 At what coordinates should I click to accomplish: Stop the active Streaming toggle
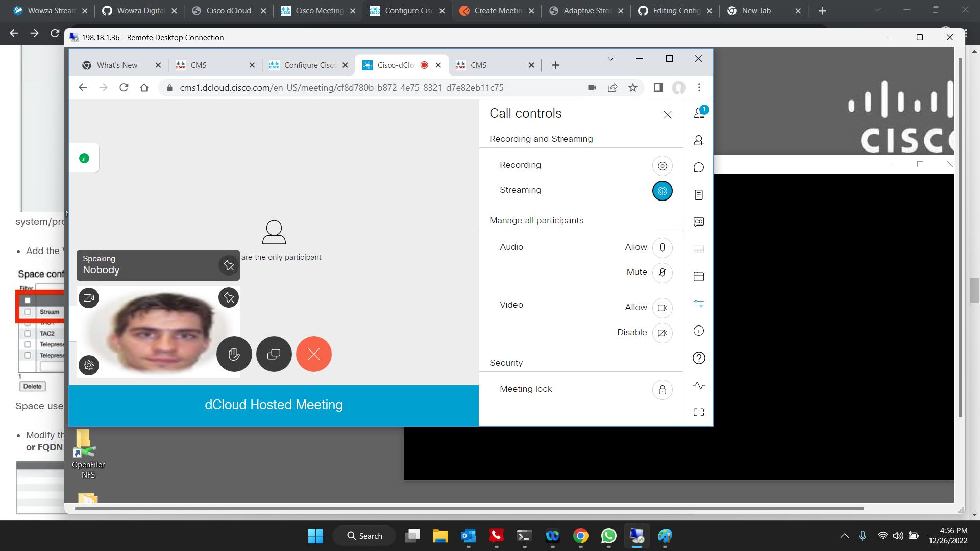(662, 191)
